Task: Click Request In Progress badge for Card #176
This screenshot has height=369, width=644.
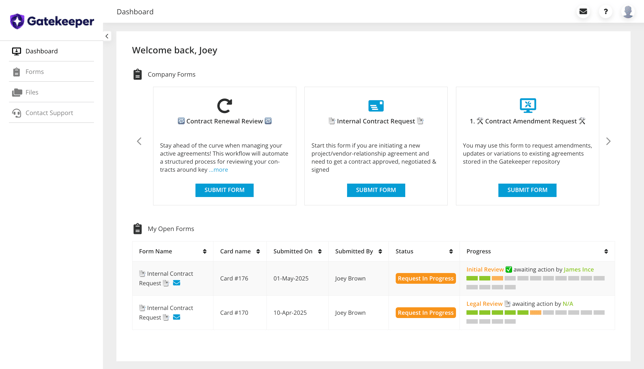Action: 426,278
